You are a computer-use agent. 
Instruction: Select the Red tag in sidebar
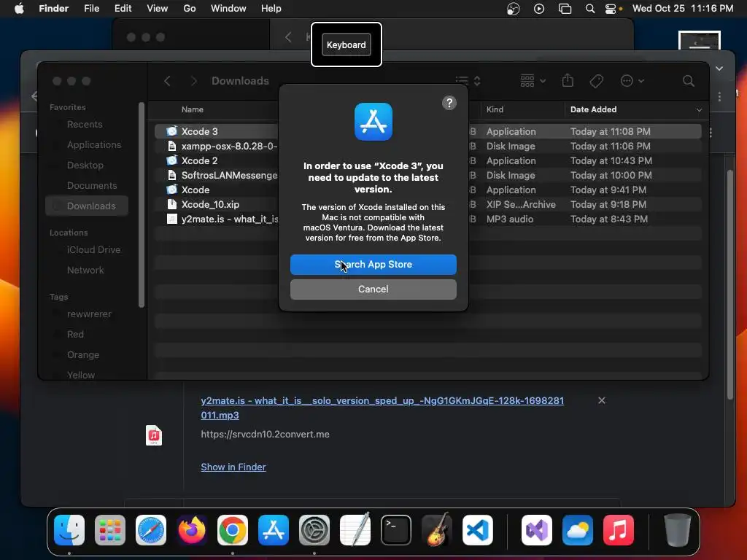click(x=75, y=334)
